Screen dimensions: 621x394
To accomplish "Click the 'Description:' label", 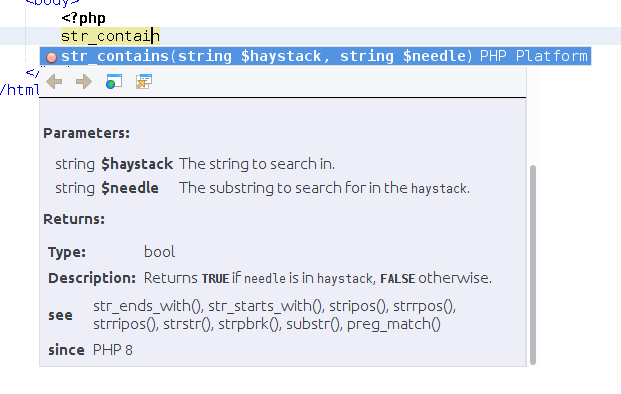I will click(92, 278).
